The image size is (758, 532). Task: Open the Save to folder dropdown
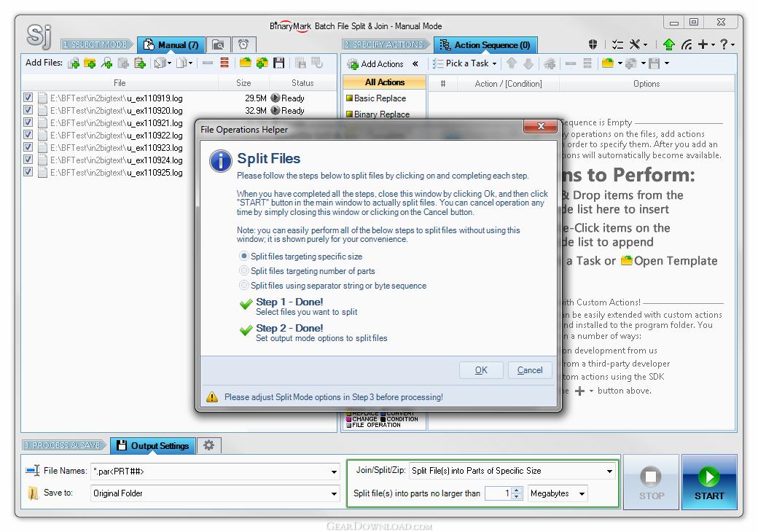pos(334,493)
